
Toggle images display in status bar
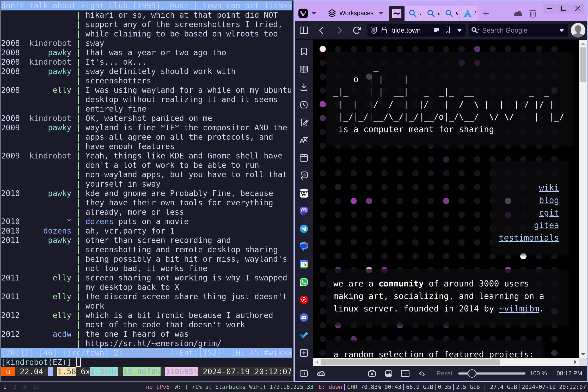tap(388, 373)
